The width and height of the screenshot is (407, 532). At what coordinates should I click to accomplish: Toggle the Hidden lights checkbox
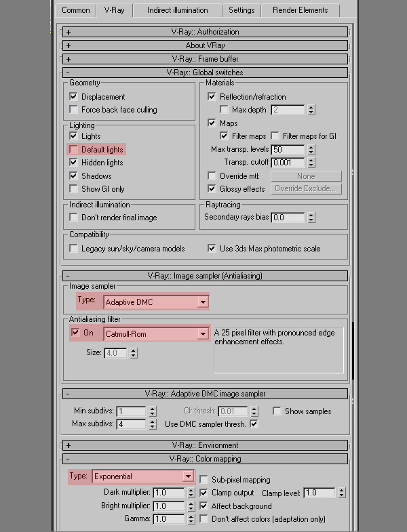tap(73, 163)
